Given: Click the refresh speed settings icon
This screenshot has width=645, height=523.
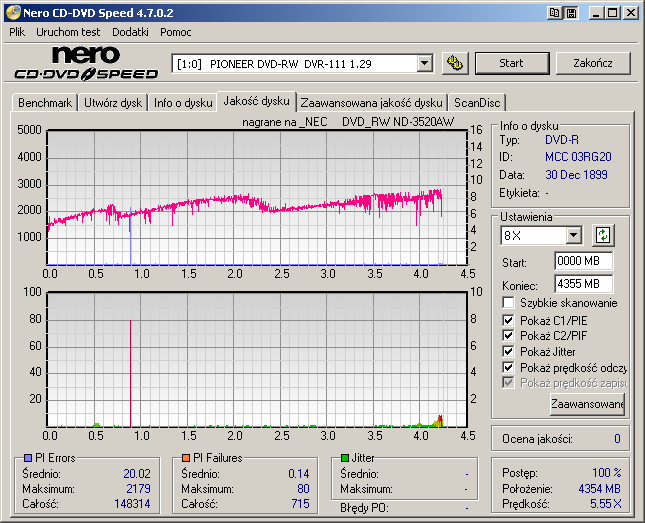Looking at the screenshot, I should pos(603,235).
